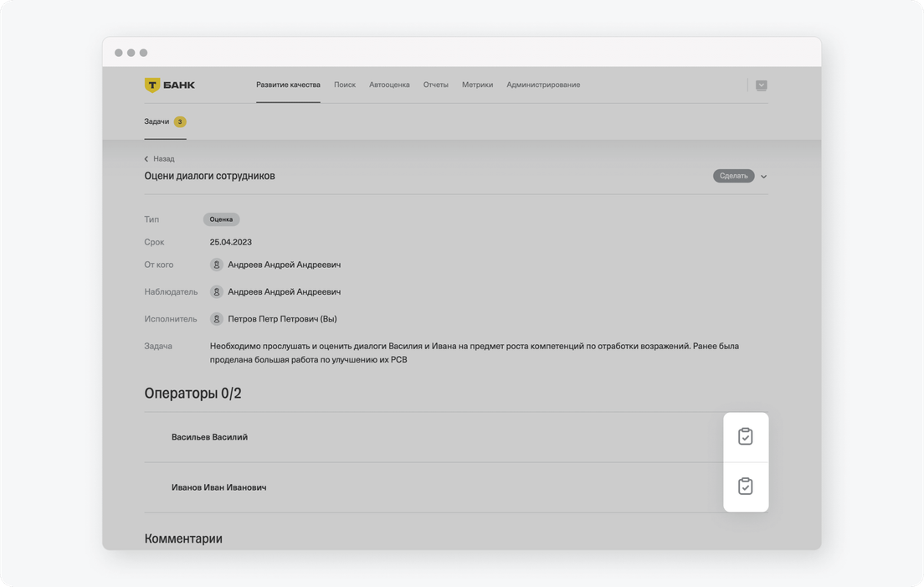Click the Оценка type tag

pyautogui.click(x=222, y=219)
